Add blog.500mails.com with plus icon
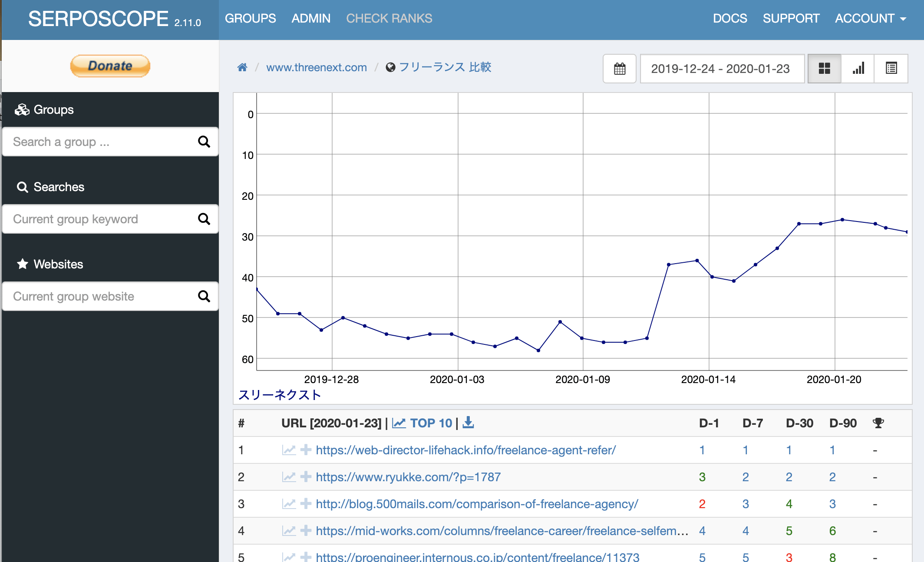The image size is (924, 562). tap(306, 504)
